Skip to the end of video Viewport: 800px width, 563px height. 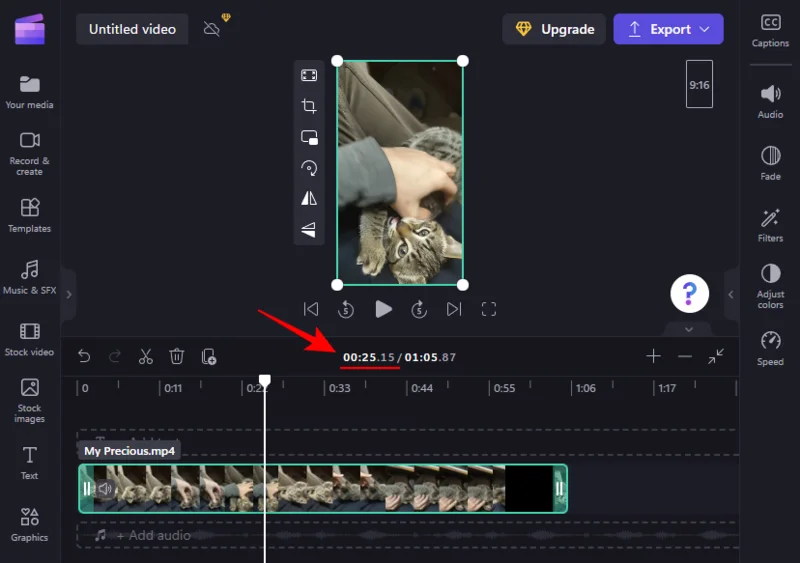tap(454, 309)
